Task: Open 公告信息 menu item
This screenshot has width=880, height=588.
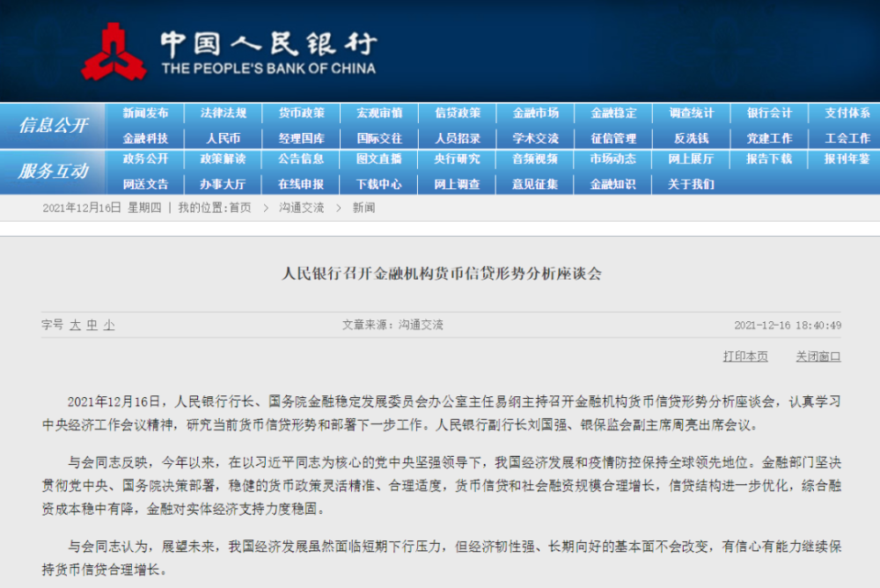Action: [301, 159]
